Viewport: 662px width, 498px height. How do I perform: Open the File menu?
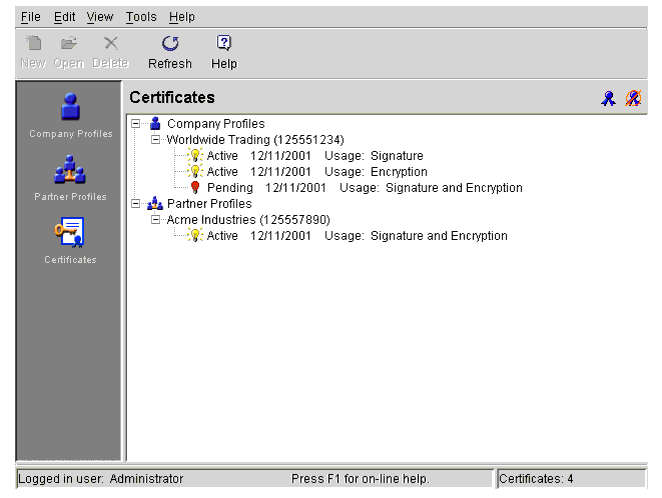(x=30, y=17)
